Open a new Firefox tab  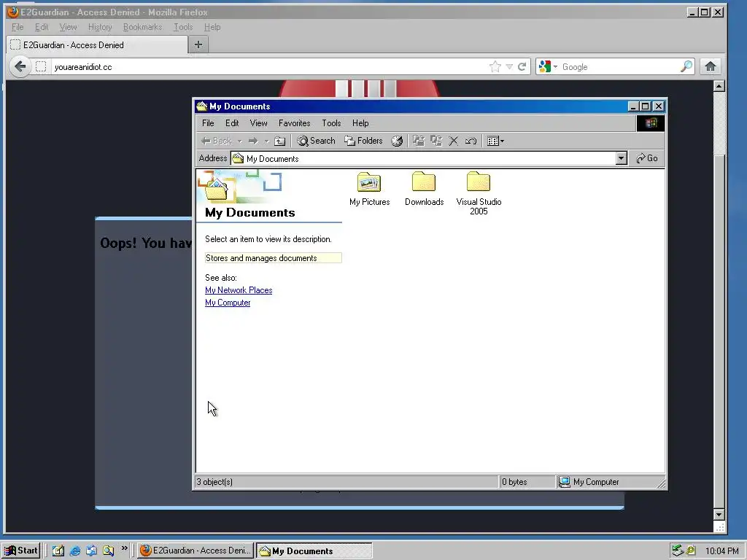[x=198, y=44]
